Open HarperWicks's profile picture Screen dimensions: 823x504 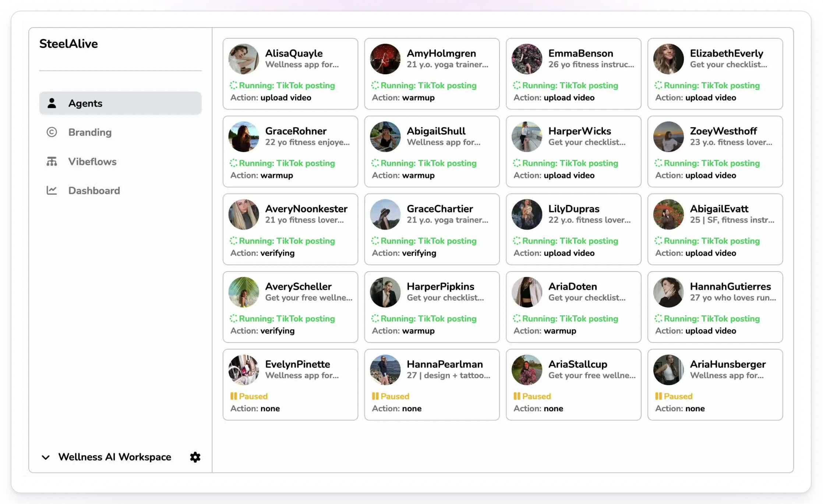527,136
